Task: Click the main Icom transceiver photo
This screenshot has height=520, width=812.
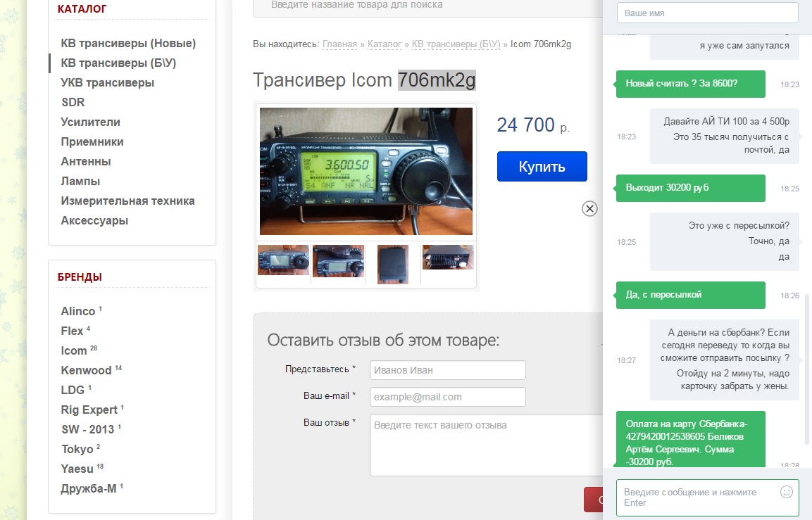Action: click(x=366, y=171)
